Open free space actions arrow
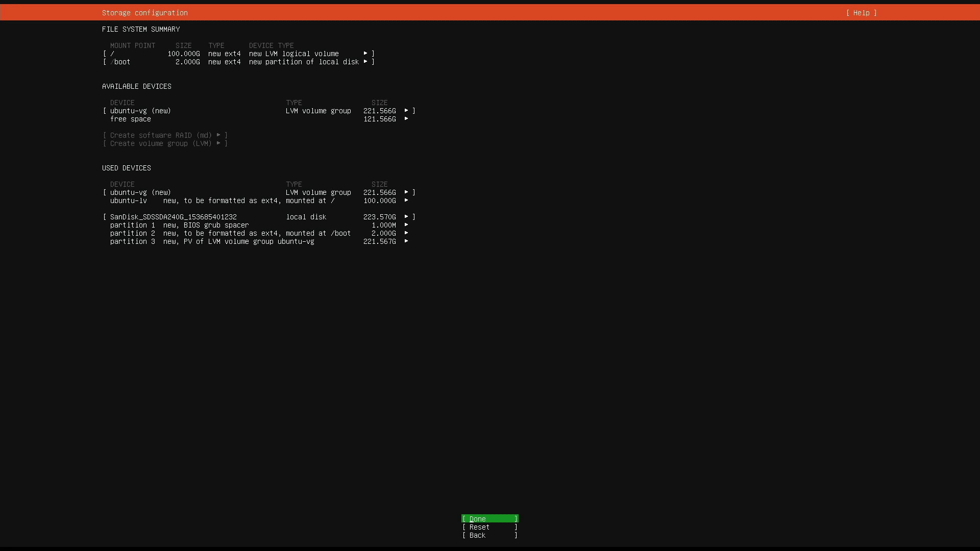Image resolution: width=980 pixels, height=551 pixels. [406, 119]
